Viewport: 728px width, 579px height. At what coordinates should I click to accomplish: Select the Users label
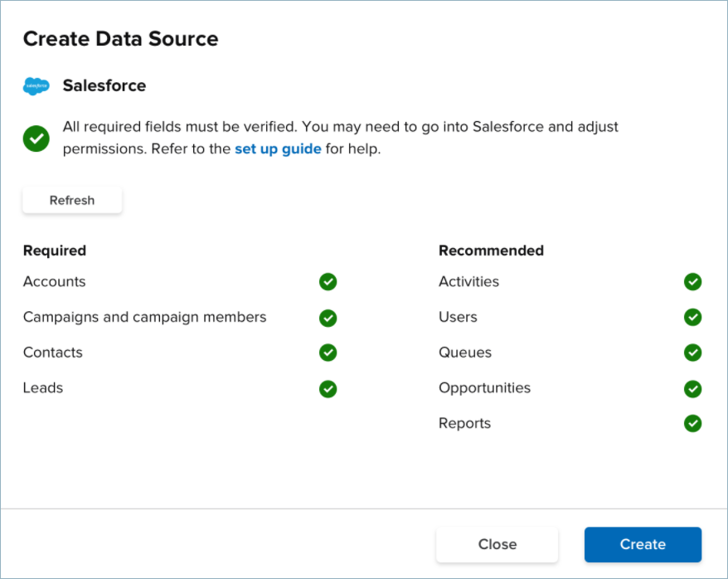(x=458, y=317)
